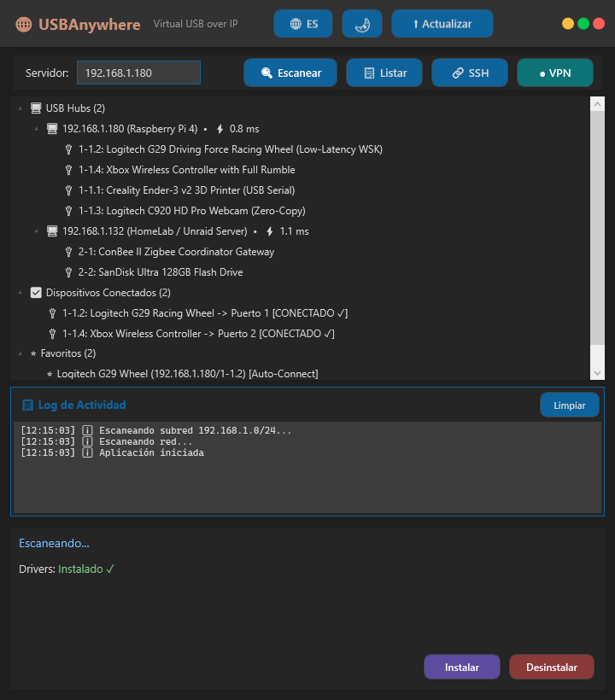The width and height of the screenshot is (615, 700).
Task: Click the Desinstalar drivers button
Action: 552,667
